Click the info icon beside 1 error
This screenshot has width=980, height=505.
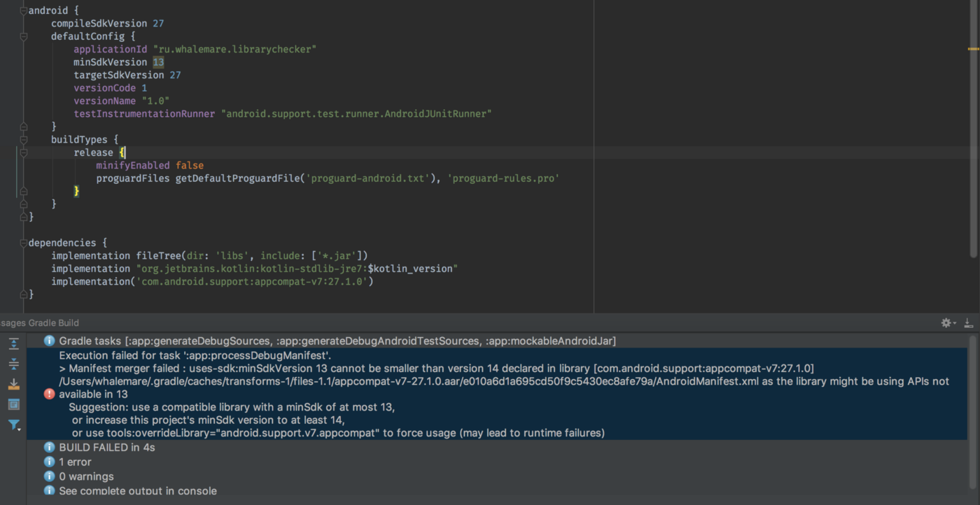pyautogui.click(x=49, y=462)
